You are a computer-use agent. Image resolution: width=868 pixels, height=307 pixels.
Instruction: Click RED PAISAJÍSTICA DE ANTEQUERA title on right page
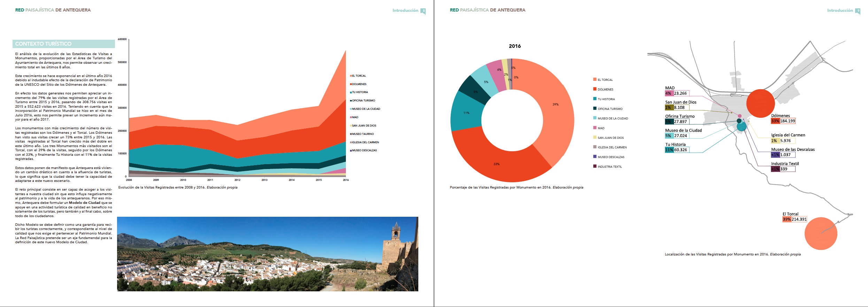pos(487,10)
